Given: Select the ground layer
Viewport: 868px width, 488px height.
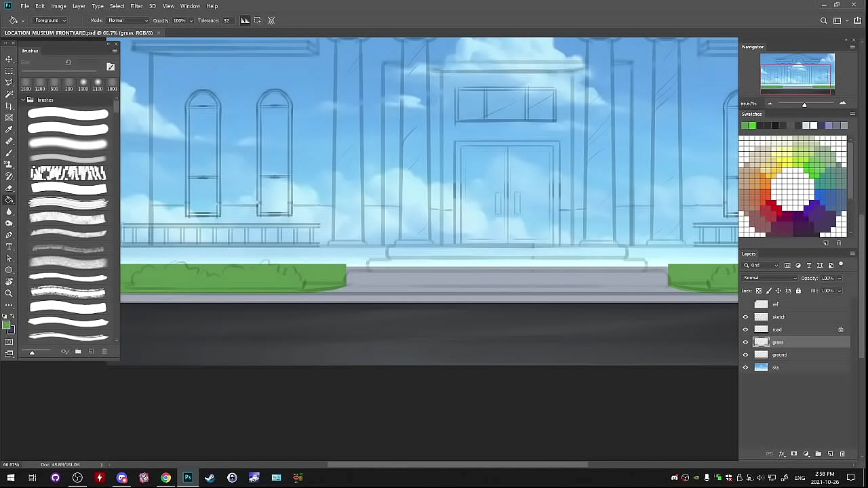Looking at the screenshot, I should tap(779, 354).
